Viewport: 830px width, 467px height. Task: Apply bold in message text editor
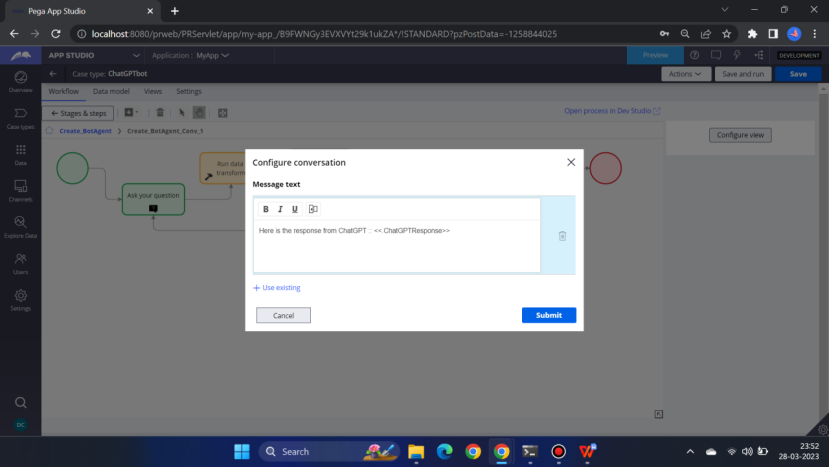(266, 209)
